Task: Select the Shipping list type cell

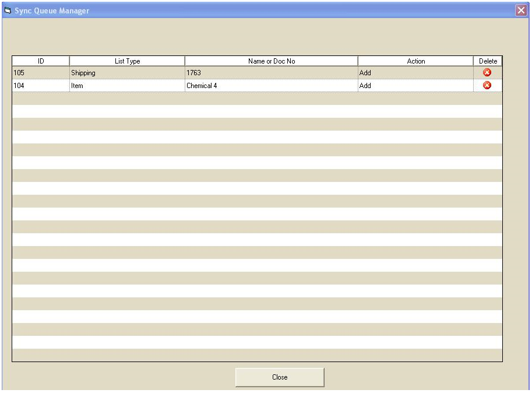Action: tap(127, 73)
